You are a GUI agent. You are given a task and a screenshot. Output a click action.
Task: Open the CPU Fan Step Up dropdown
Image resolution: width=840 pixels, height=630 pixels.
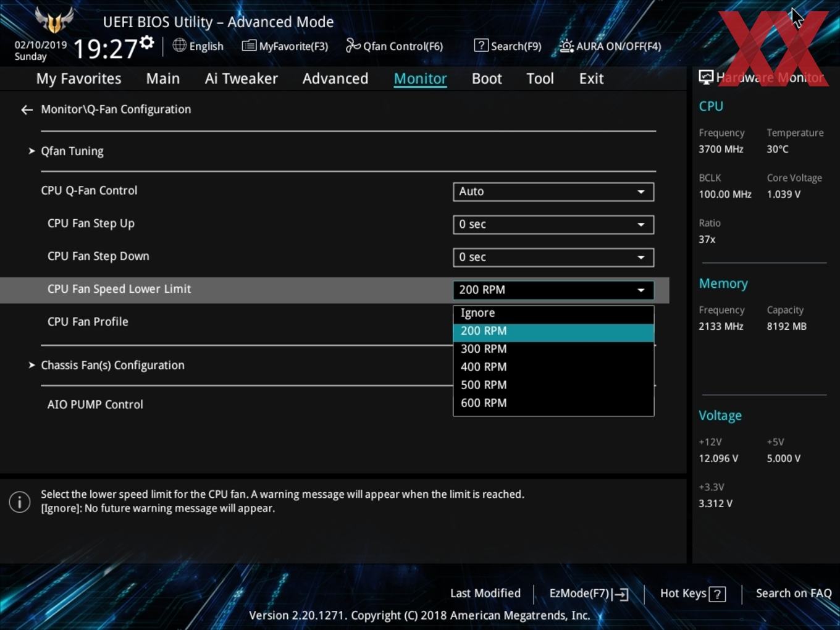553,224
